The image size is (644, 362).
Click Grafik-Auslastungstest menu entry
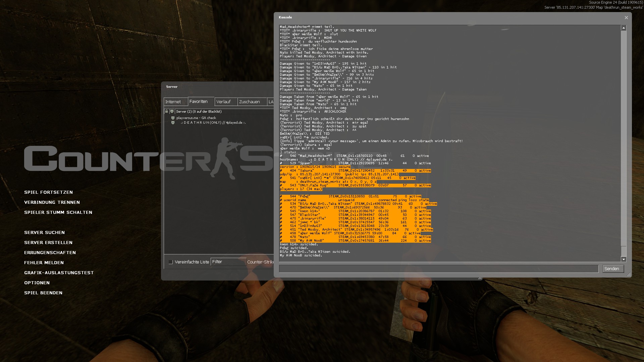pyautogui.click(x=59, y=273)
